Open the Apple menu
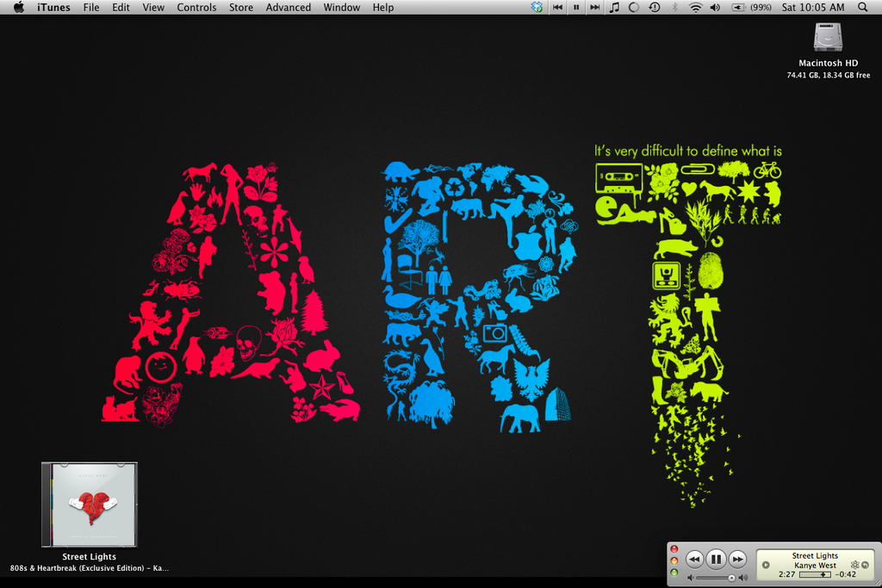 [x=19, y=7]
